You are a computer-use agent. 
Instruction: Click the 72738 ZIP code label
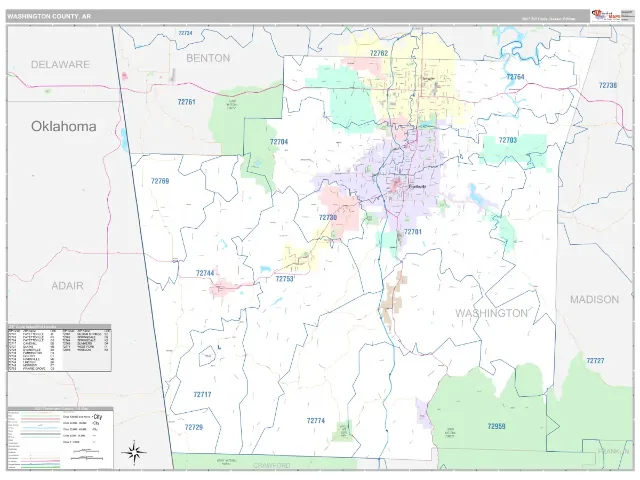point(608,85)
